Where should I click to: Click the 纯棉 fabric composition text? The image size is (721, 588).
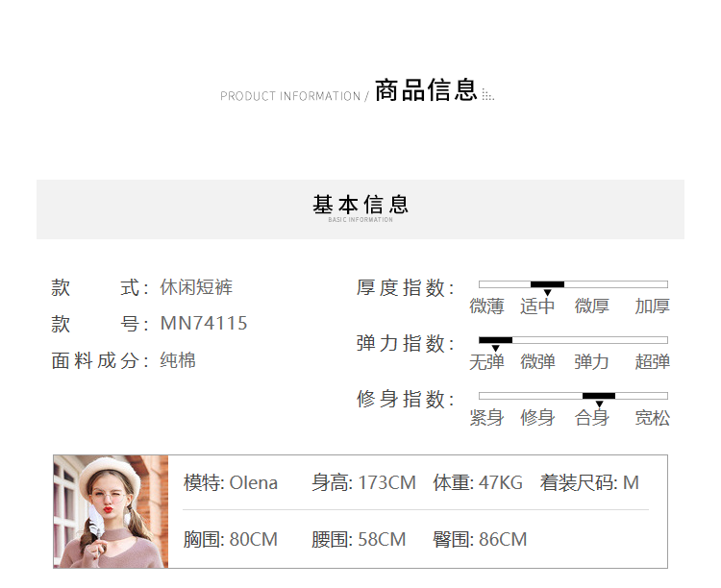pos(178,361)
